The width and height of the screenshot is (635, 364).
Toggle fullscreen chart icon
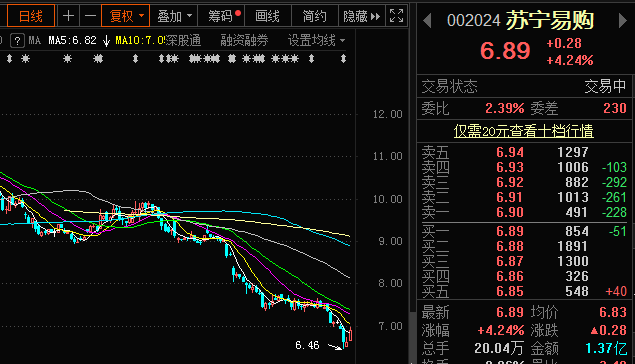(396, 16)
